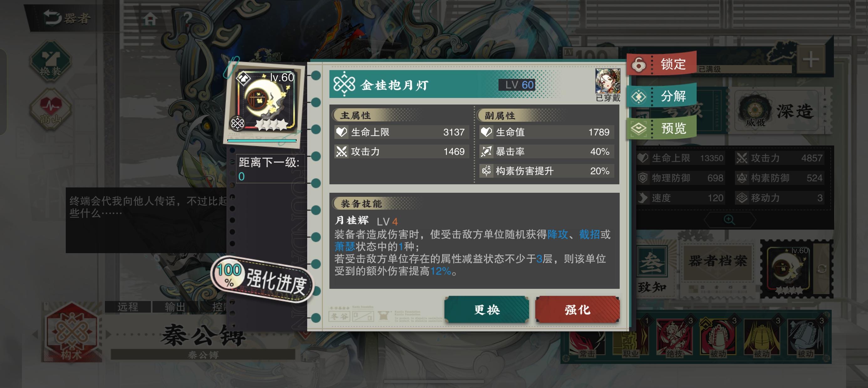Open the 换装 outfit icon

pyautogui.click(x=50, y=61)
